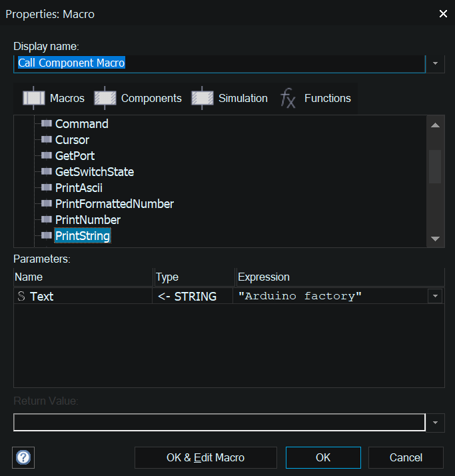The height and width of the screenshot is (476, 455).
Task: Click the PrintFormattedNumber macro icon
Action: [46, 204]
